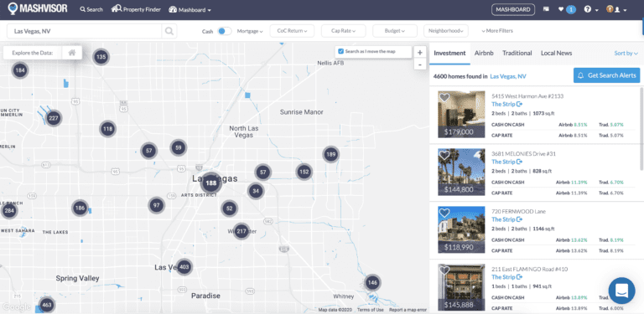Click the magnifier search button

click(x=169, y=31)
